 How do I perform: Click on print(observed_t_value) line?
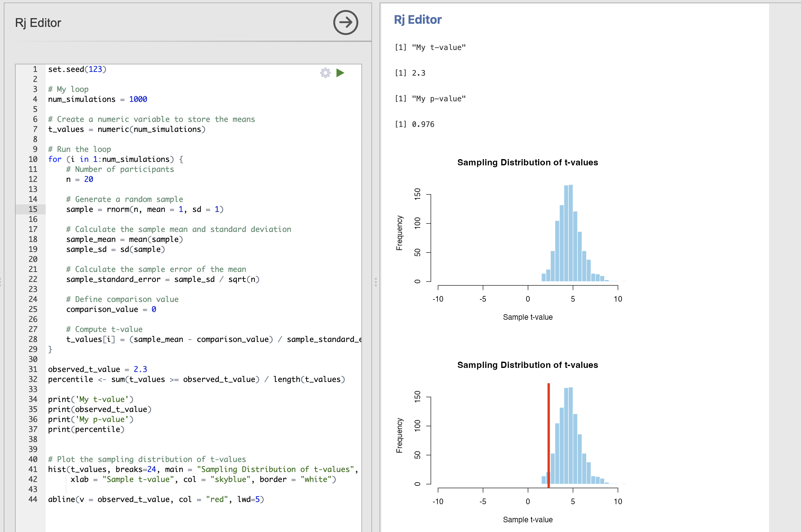100,409
